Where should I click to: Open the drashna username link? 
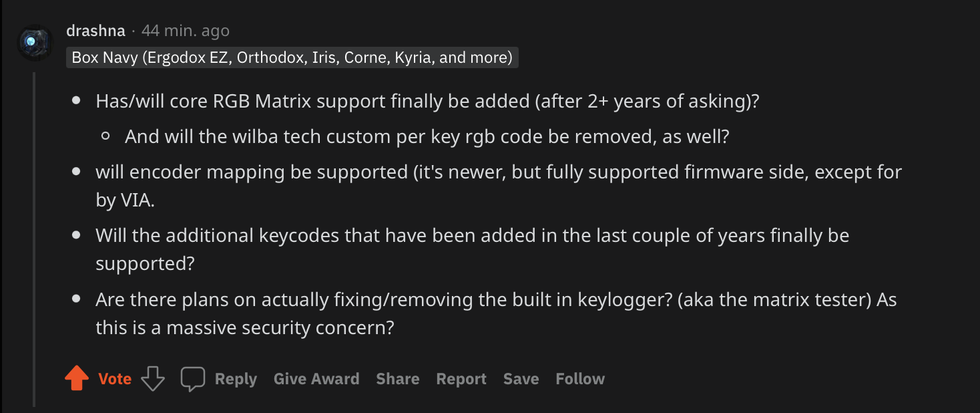point(96,31)
